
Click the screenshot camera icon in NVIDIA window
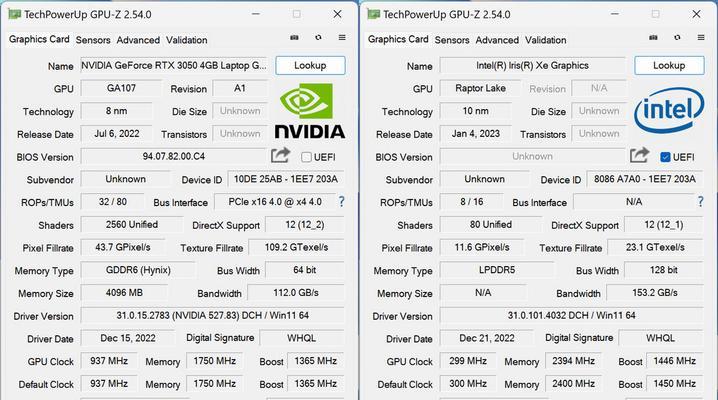coord(294,38)
